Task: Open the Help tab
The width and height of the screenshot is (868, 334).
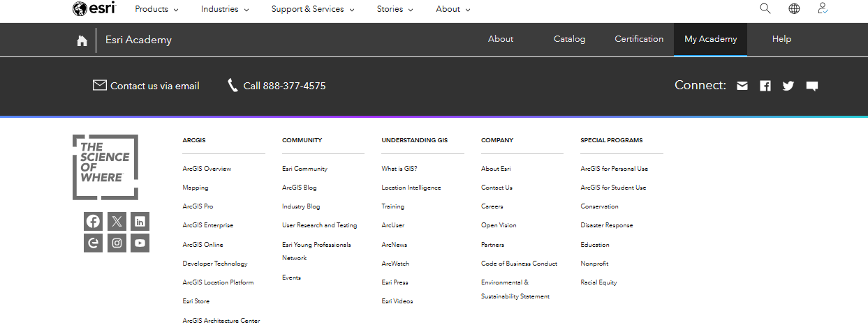Action: click(x=781, y=39)
